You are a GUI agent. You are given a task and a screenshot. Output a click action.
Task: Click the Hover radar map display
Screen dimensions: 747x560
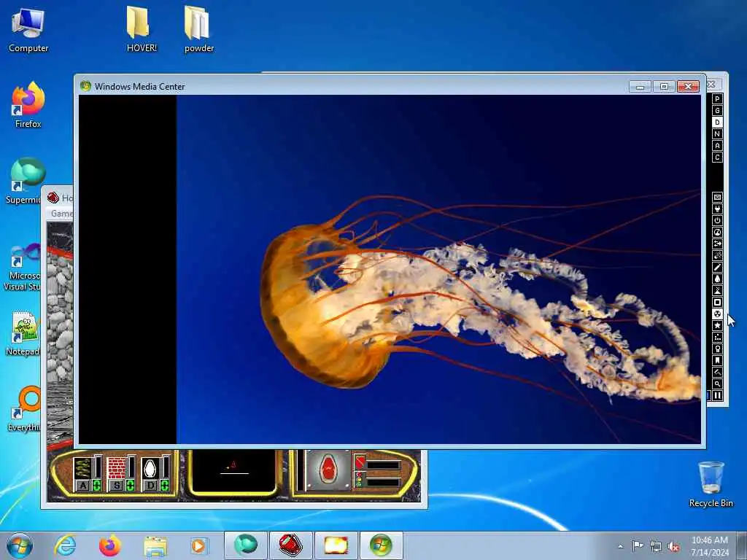(233, 472)
